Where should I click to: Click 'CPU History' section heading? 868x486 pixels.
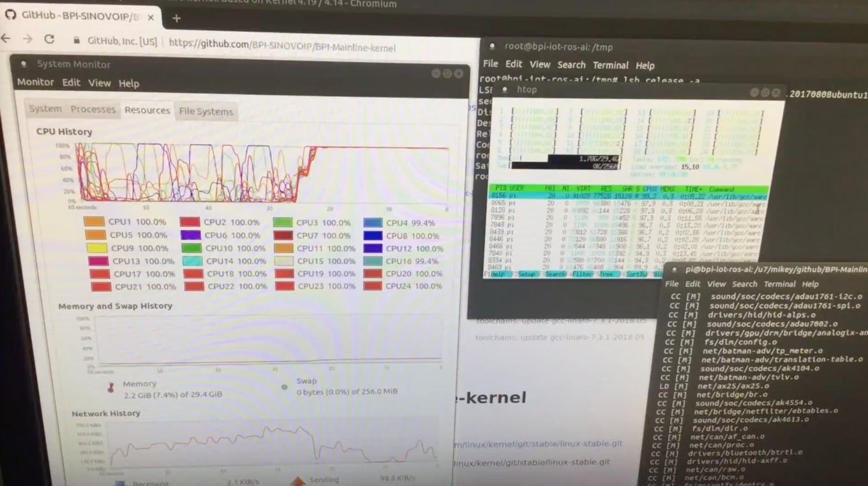pos(64,131)
